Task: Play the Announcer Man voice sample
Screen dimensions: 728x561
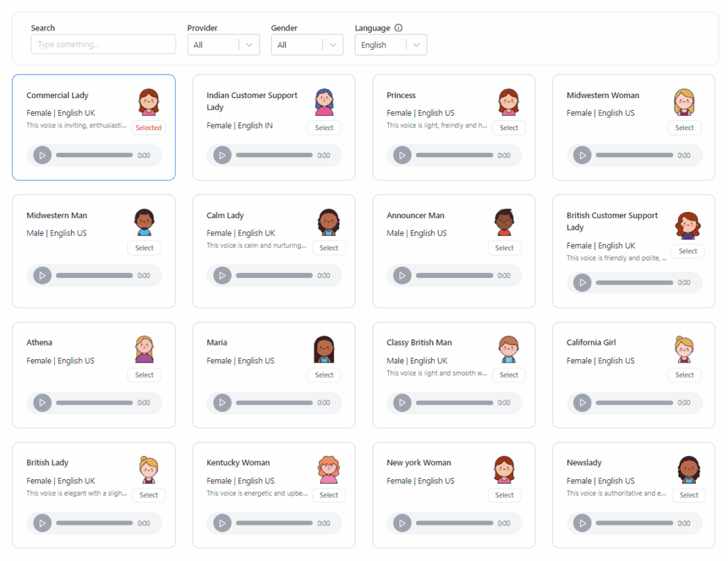Action: 402,275
